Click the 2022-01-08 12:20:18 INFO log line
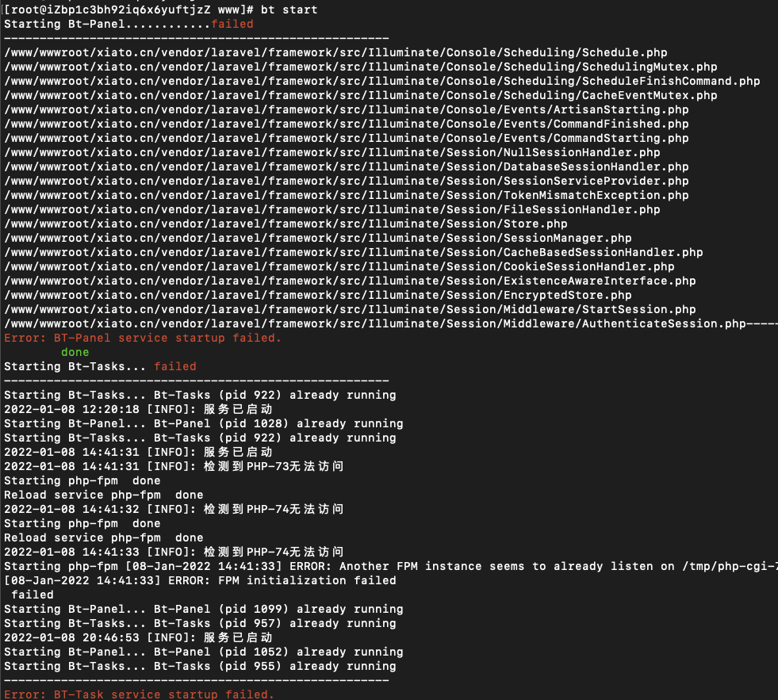Viewport: 778px width, 700px height. [x=139, y=410]
